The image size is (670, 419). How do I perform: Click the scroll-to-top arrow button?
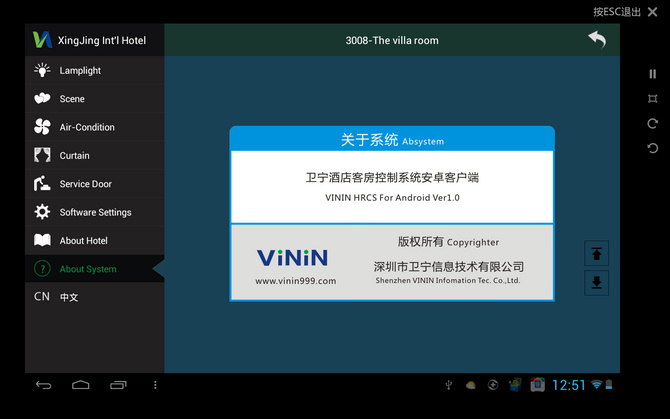coord(597,254)
